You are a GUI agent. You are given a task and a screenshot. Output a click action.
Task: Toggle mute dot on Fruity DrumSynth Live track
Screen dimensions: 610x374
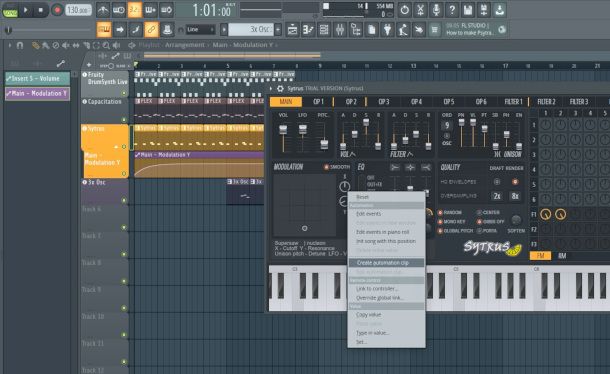click(x=124, y=93)
